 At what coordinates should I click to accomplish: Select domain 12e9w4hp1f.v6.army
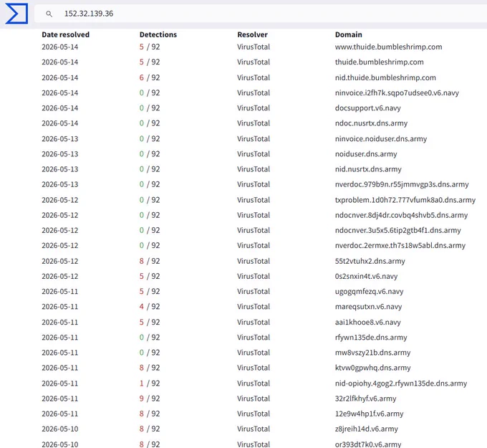pos(369,414)
